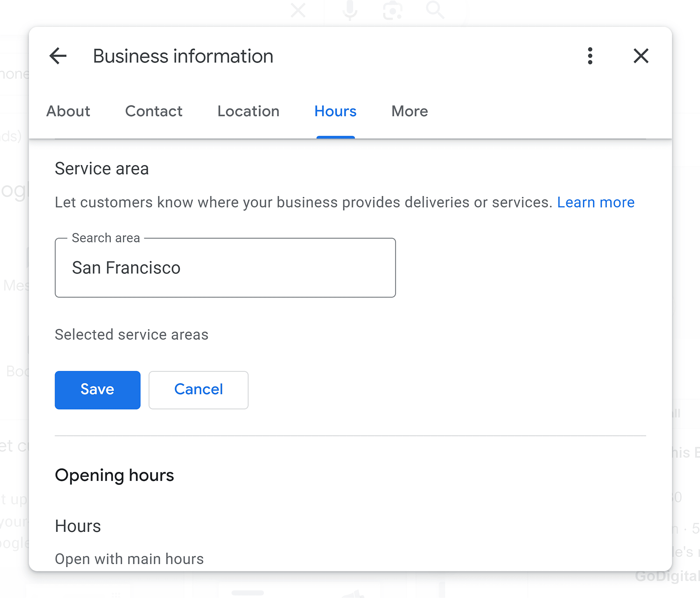Screen dimensions: 700x598
Task: Open the Contact tab
Action: point(153,111)
